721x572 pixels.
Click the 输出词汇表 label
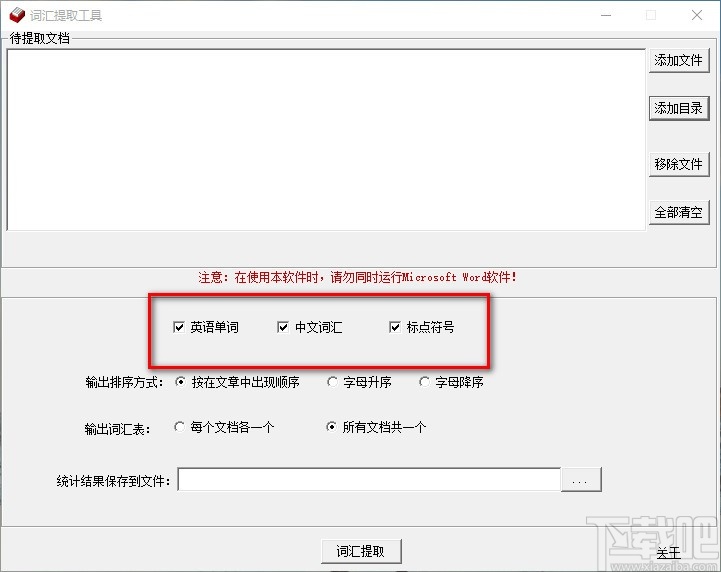117,429
